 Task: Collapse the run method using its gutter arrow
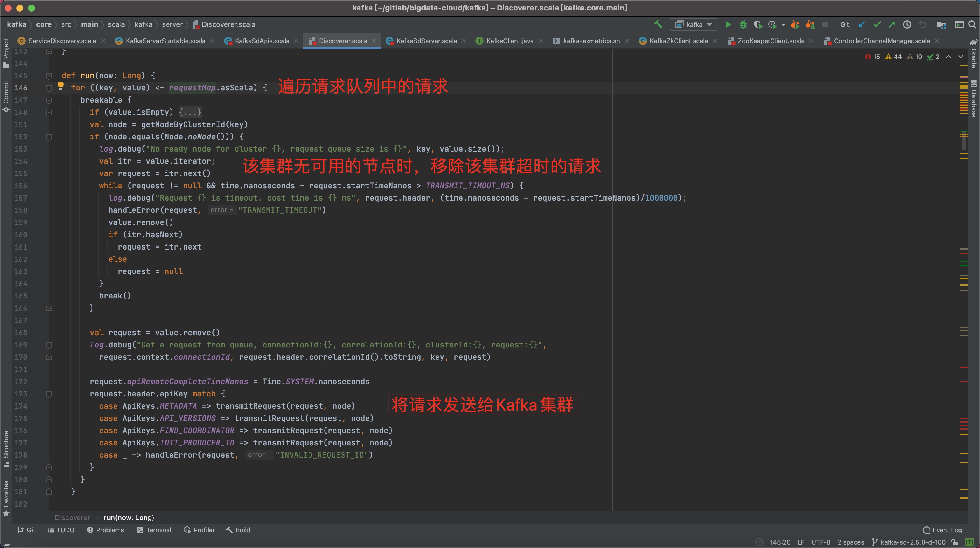tap(49, 76)
